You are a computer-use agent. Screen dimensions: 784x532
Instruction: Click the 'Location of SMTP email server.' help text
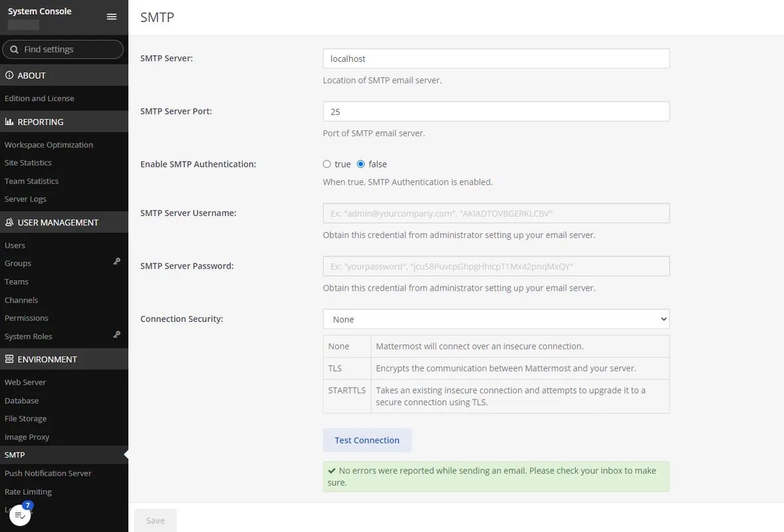[382, 80]
